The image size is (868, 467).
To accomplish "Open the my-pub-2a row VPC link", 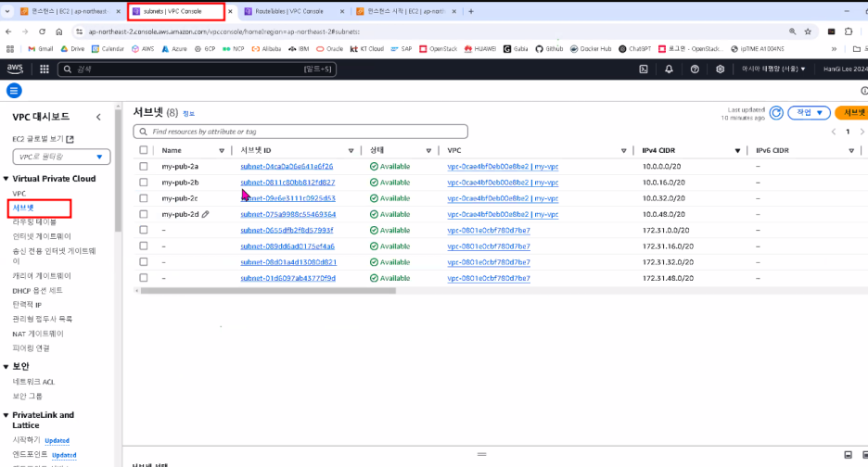I will click(503, 166).
